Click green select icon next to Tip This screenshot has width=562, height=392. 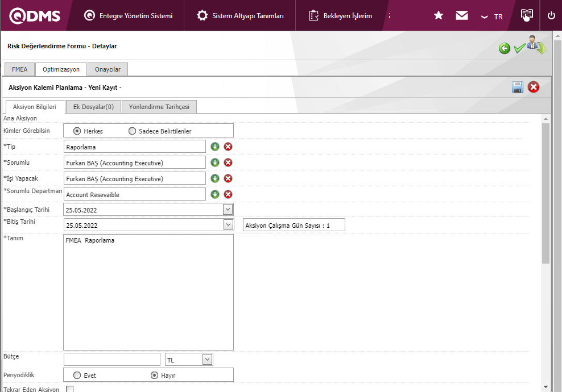point(215,147)
